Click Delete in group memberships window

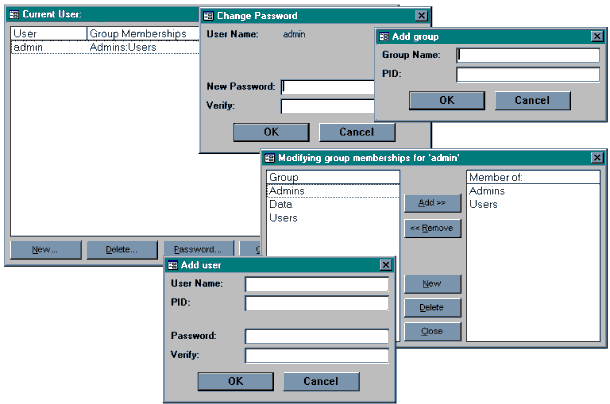[432, 307]
